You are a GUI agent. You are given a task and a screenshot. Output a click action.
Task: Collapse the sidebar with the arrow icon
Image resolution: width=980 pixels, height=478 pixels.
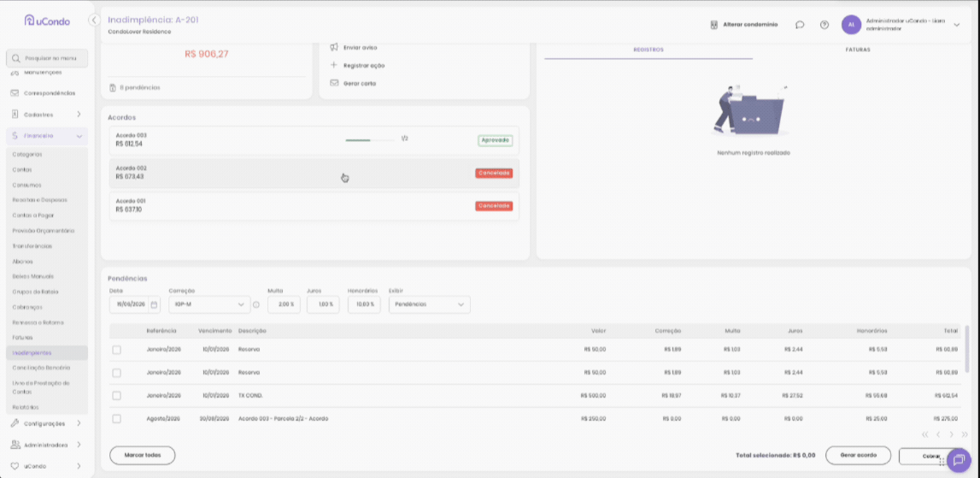[94, 20]
